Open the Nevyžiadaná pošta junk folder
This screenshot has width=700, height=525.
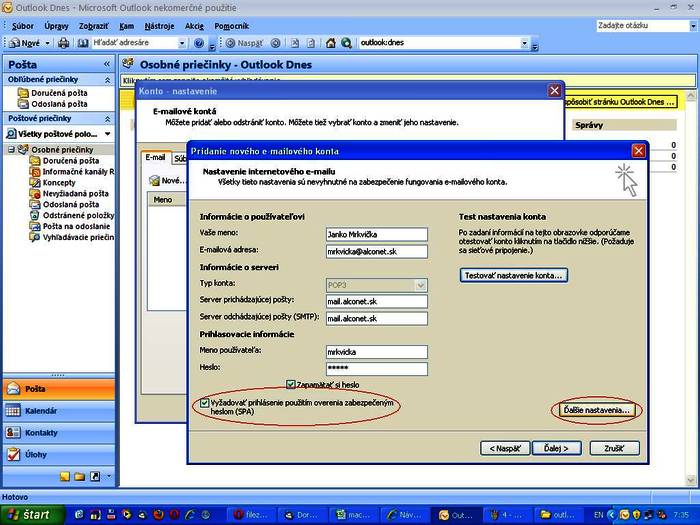69,193
